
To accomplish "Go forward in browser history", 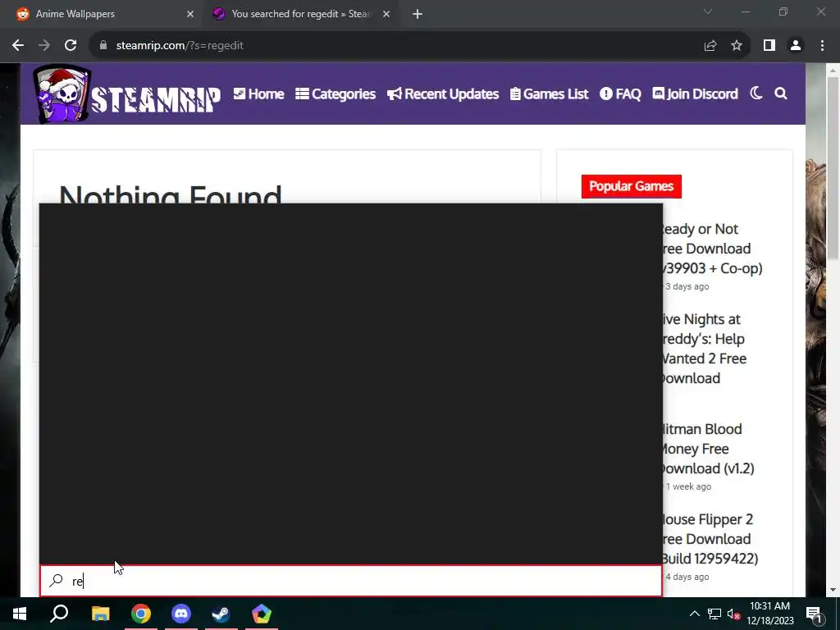I will point(44,46).
